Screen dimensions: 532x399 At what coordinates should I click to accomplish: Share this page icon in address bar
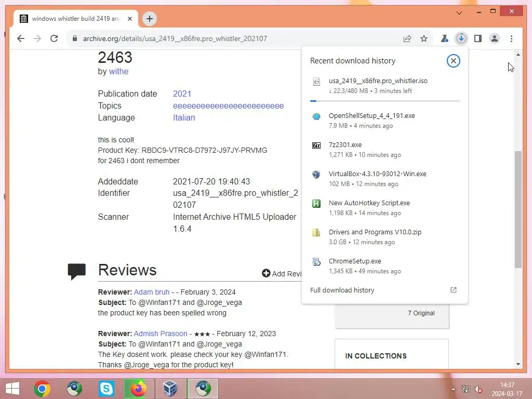(407, 38)
